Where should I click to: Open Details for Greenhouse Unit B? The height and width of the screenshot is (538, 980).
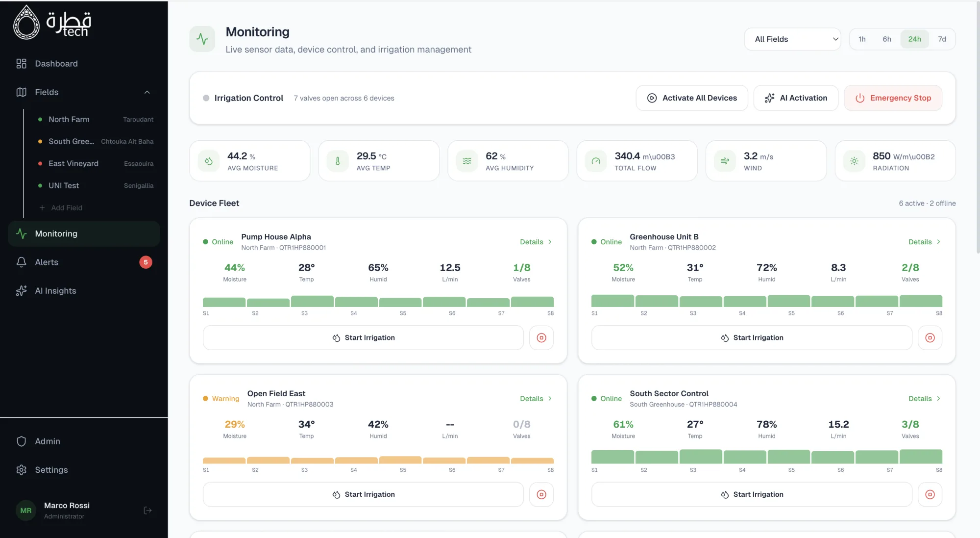point(925,242)
